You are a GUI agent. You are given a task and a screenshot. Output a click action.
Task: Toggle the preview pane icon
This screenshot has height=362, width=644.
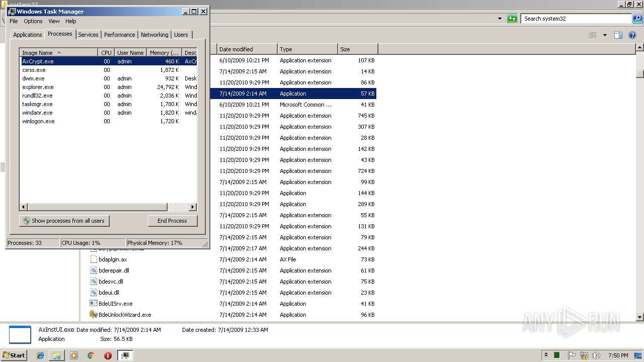tap(618, 35)
